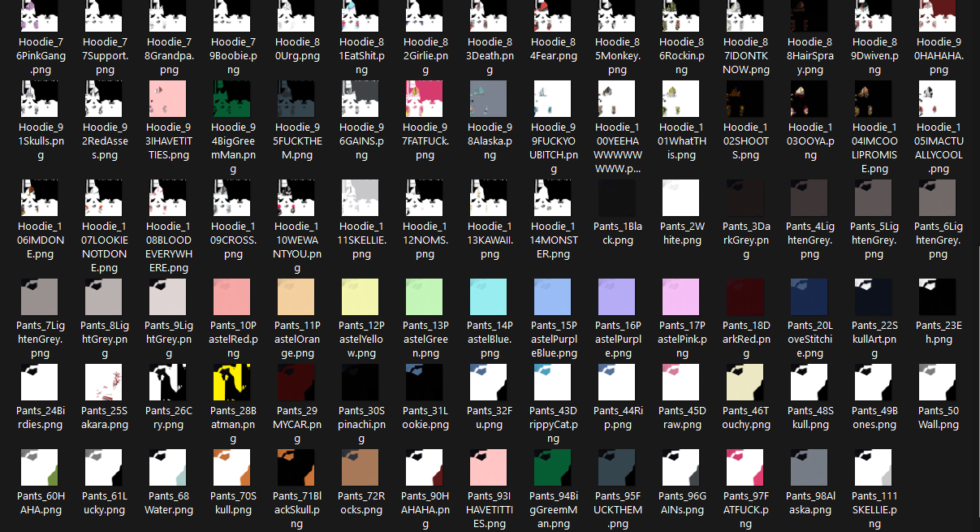
Task: Select the Pants_46Touchy.png file
Action: (745, 397)
